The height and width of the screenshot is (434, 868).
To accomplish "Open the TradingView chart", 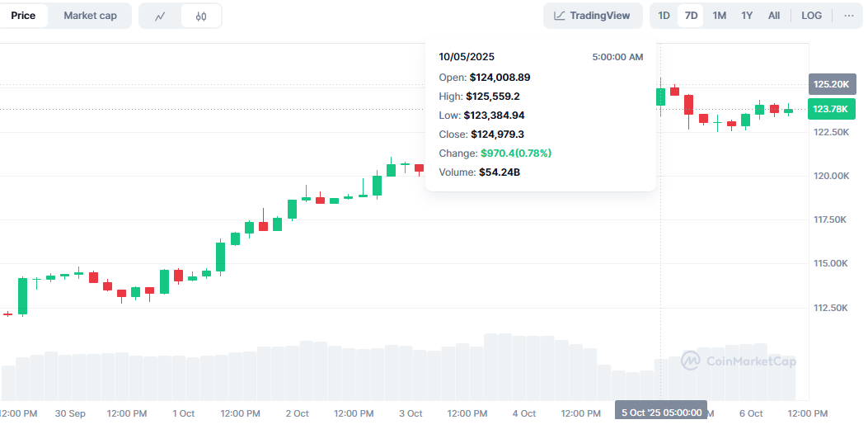I will [x=592, y=16].
